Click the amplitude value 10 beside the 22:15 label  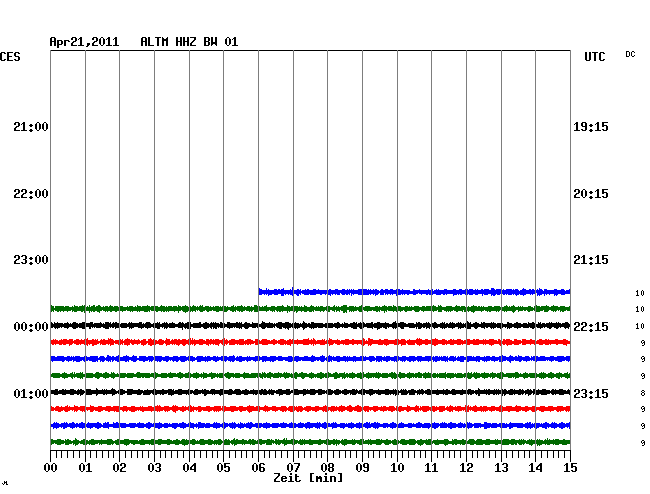(640, 327)
